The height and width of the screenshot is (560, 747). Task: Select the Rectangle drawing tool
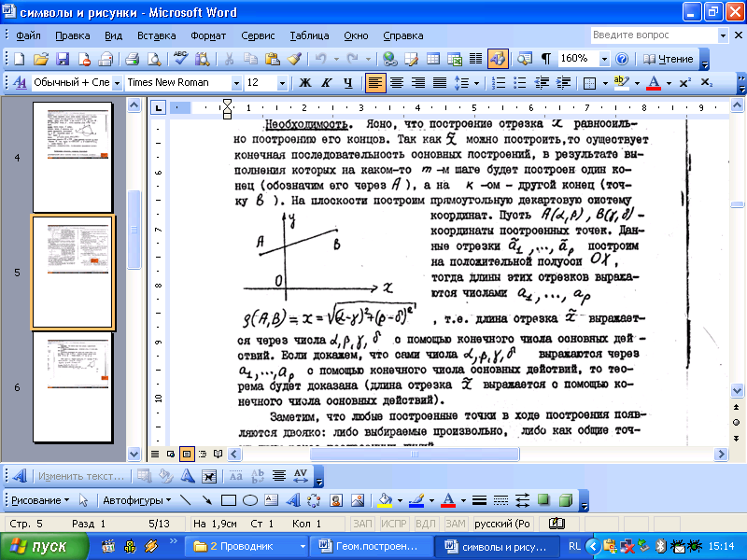point(229,499)
